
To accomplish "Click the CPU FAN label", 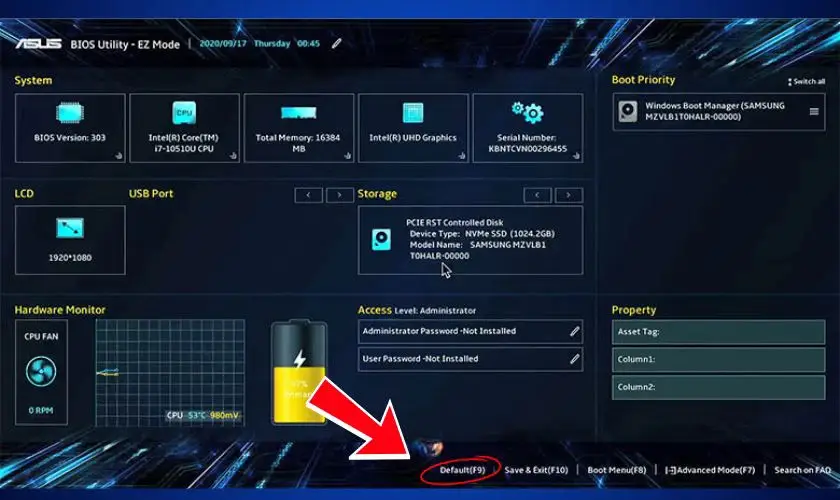I will tap(41, 337).
